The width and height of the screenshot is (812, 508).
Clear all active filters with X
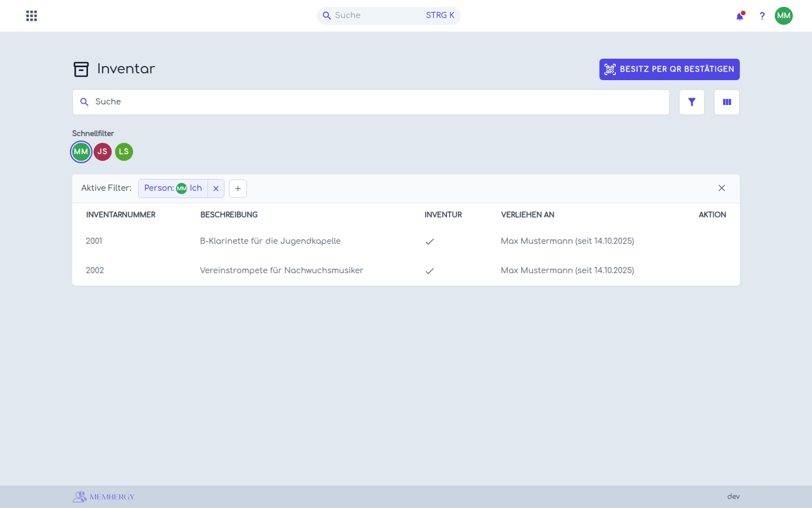(x=722, y=188)
